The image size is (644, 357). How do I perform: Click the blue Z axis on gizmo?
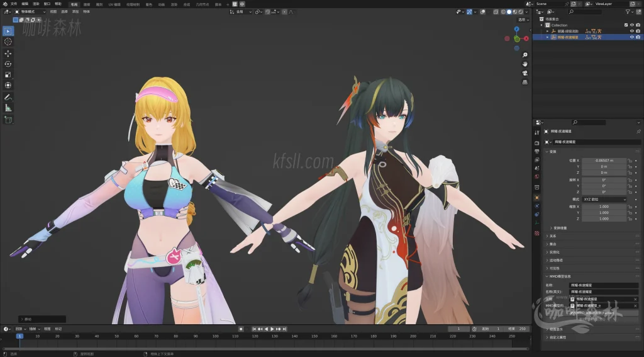pos(517,29)
